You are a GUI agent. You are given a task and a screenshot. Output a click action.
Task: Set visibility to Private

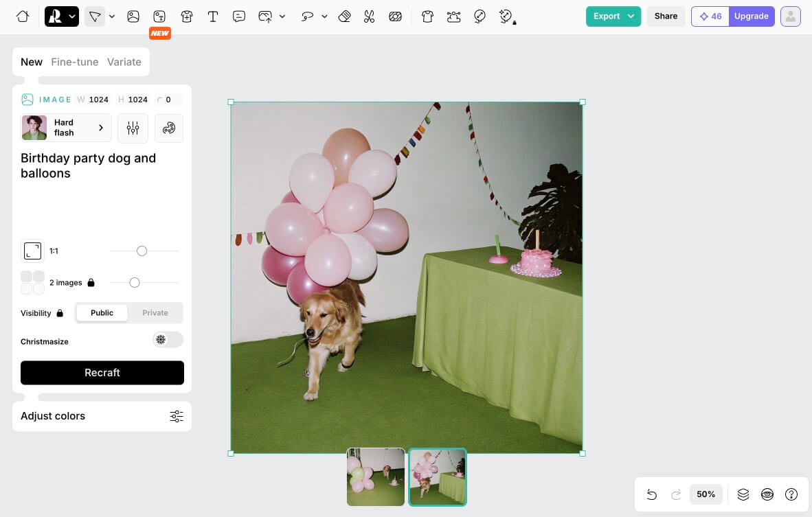155,313
